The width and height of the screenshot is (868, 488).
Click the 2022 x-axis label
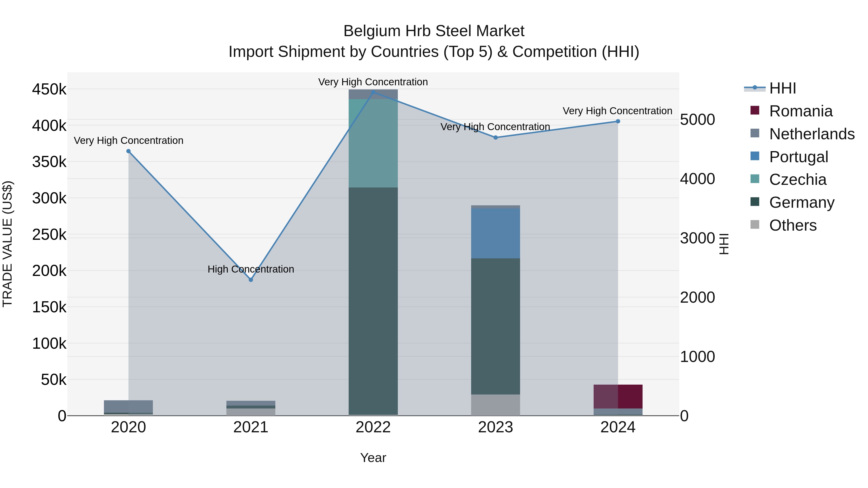click(x=373, y=427)
